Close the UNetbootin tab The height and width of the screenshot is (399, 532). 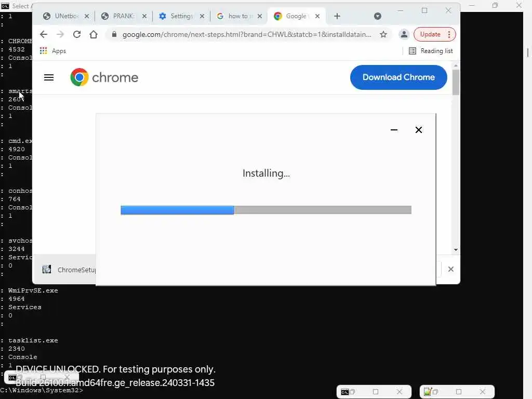click(87, 16)
